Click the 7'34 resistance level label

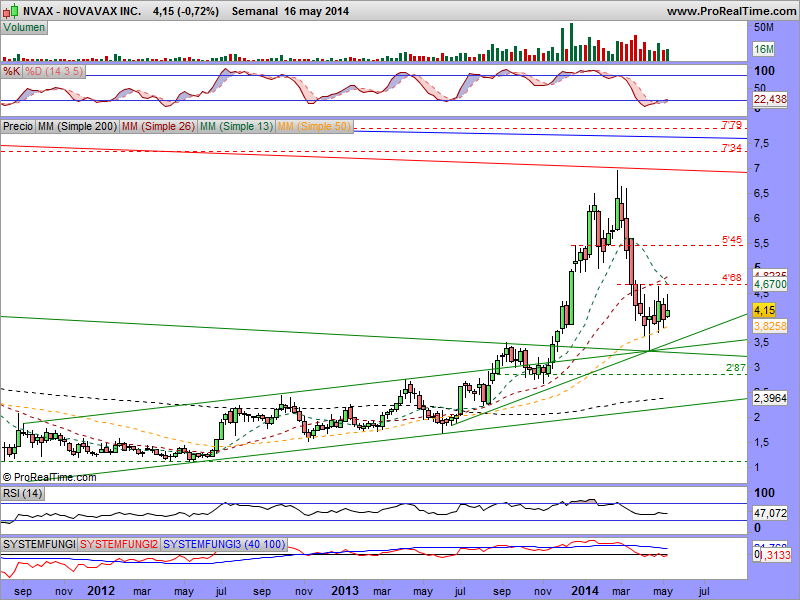tap(731, 148)
